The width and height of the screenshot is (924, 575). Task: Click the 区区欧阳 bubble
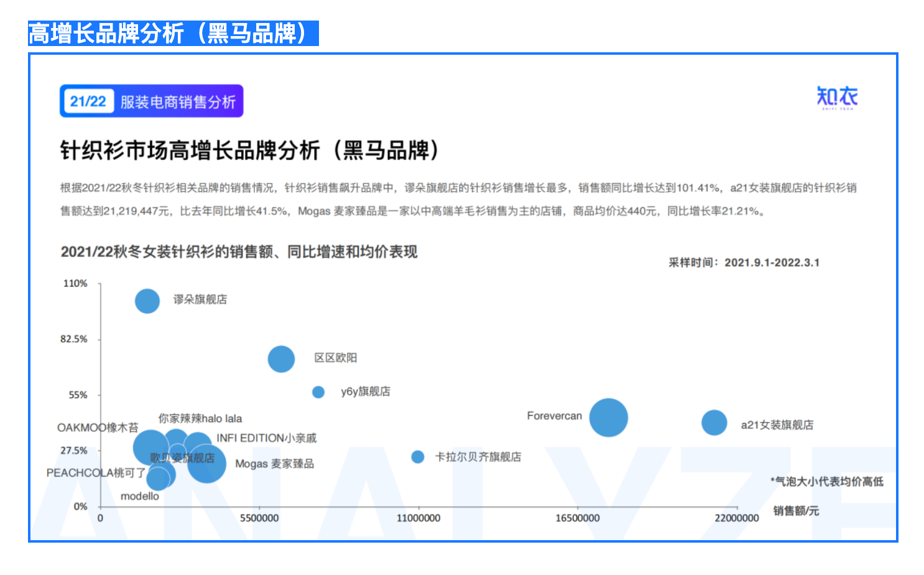click(x=281, y=359)
